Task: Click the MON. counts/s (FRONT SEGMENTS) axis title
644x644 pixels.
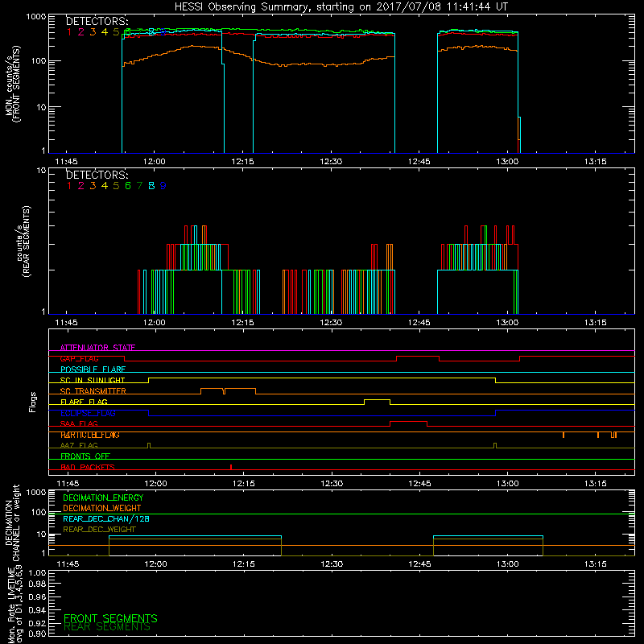Action: tap(12, 84)
